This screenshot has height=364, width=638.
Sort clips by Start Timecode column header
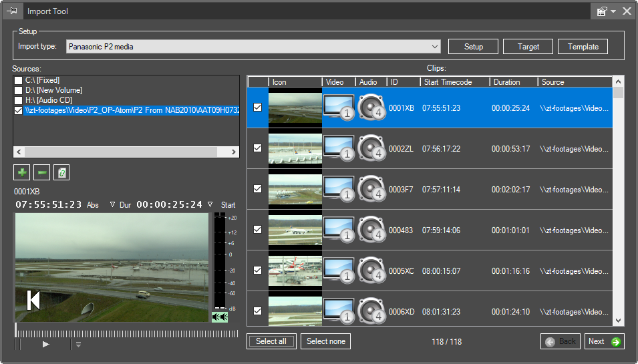(x=448, y=82)
